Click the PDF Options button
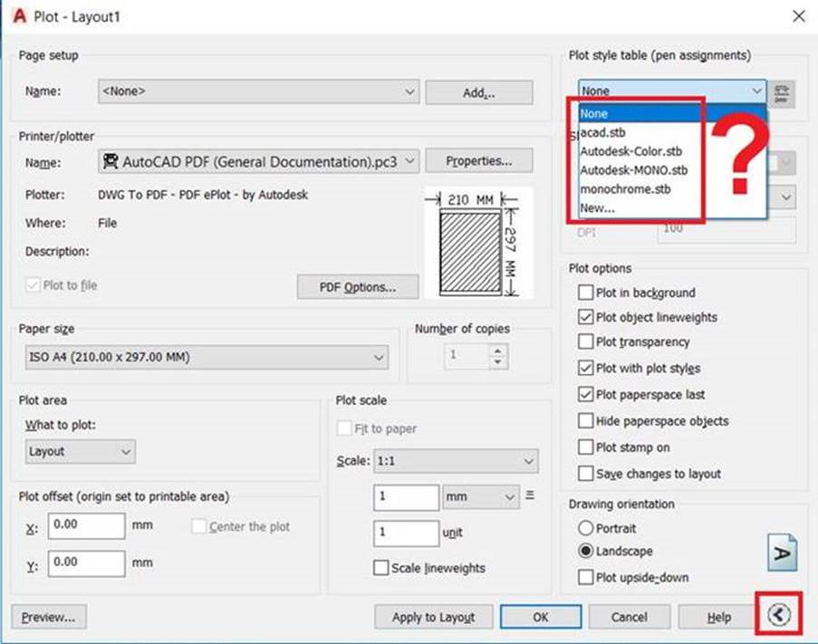 (358, 287)
